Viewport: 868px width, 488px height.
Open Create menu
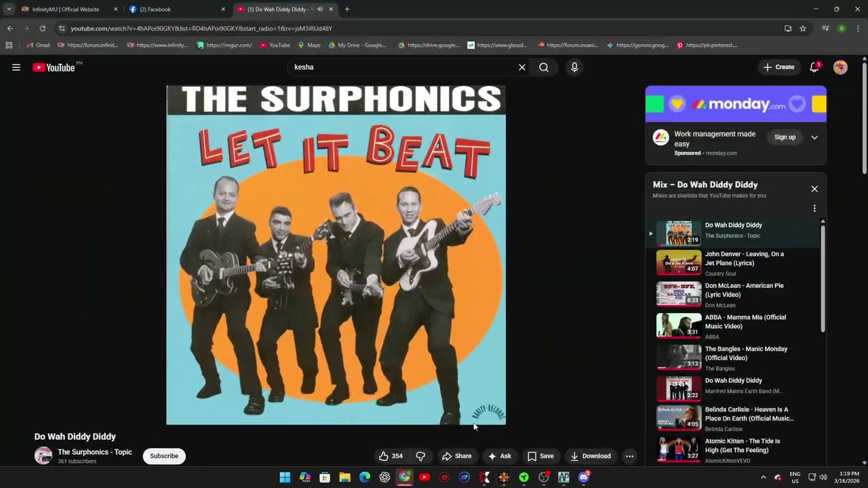(x=778, y=67)
